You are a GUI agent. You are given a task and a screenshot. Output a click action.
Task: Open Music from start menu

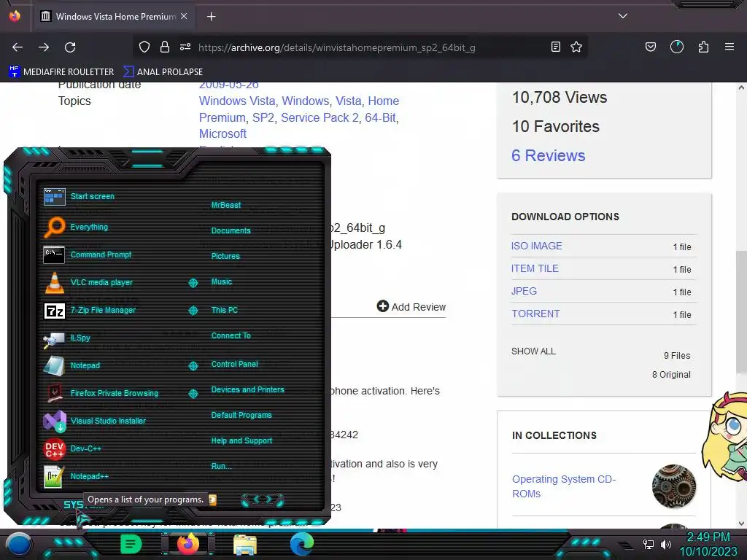coord(222,282)
